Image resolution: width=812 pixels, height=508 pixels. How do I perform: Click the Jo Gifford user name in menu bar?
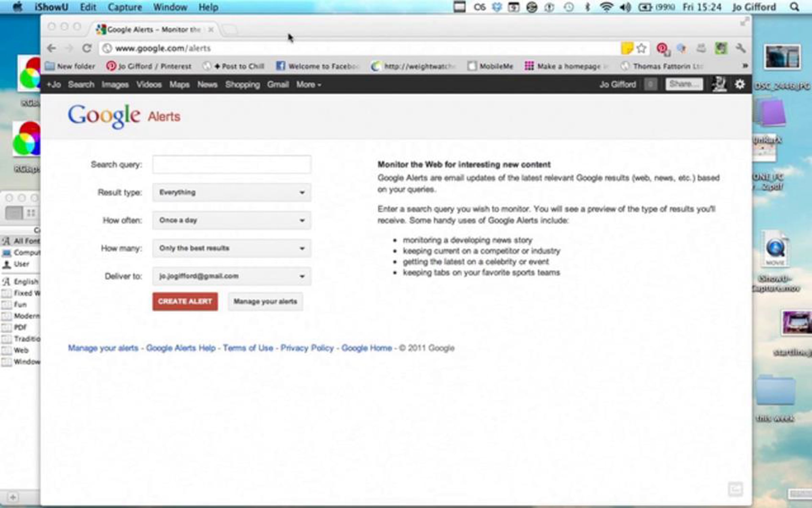754,7
